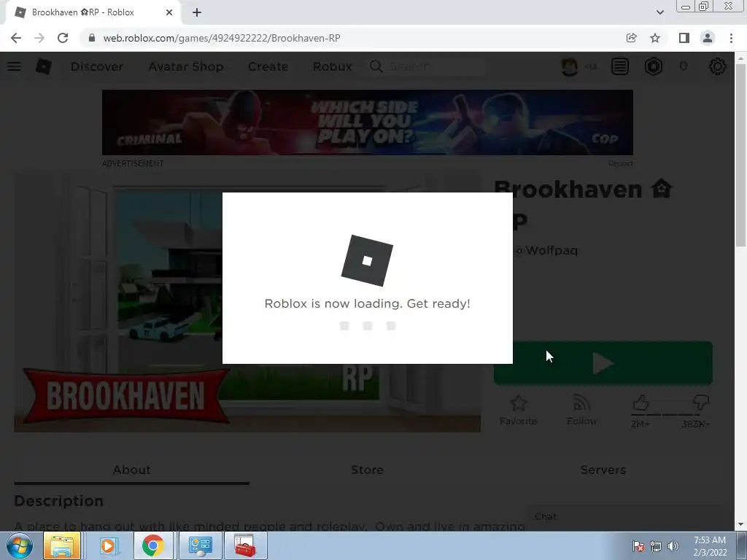
Task: Open the user avatar profile icon
Action: 569,66
